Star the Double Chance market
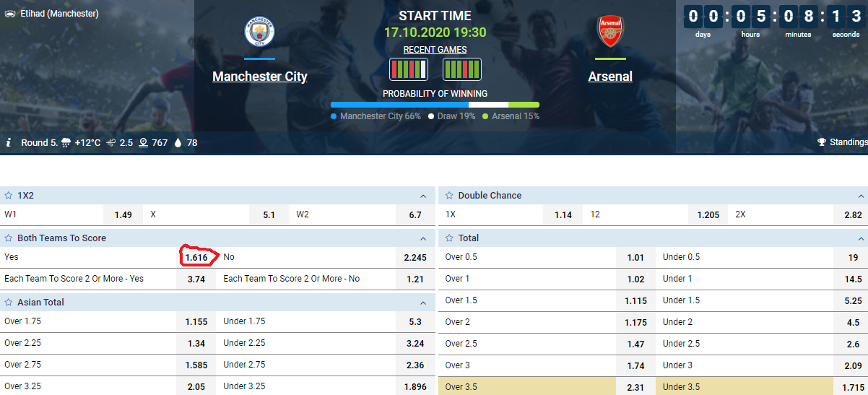 (449, 196)
